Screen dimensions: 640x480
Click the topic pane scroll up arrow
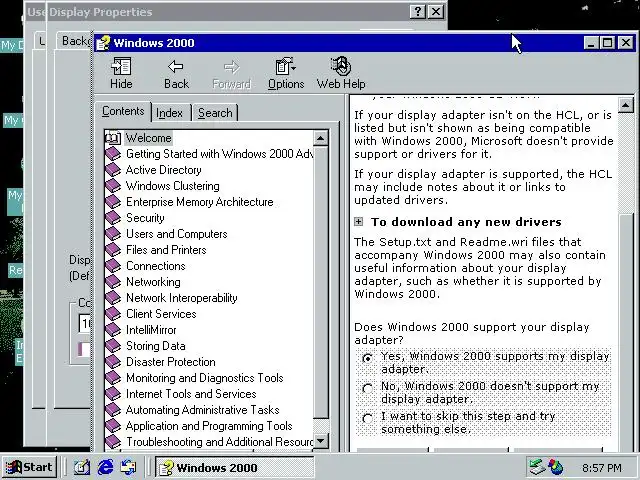coord(625,105)
